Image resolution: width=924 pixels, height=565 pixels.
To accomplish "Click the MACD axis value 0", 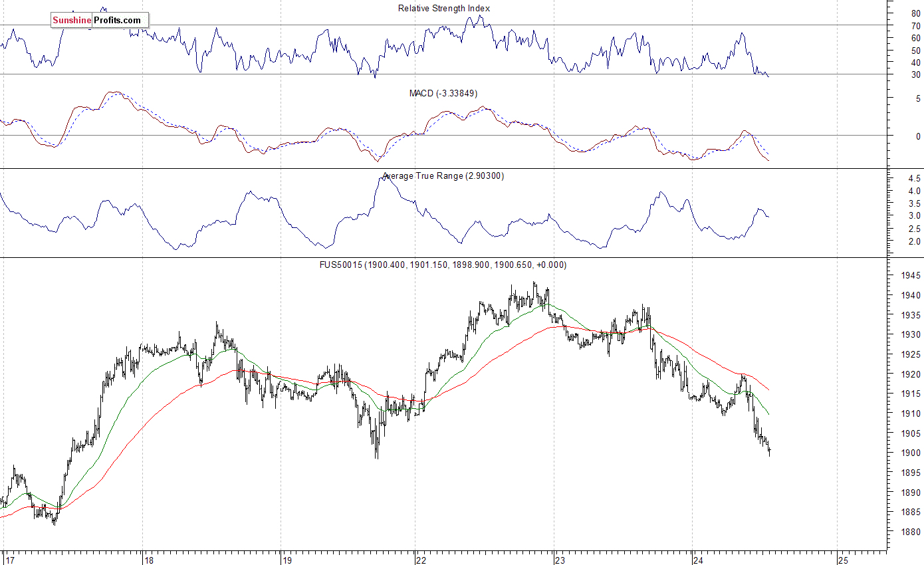I will tap(918, 136).
